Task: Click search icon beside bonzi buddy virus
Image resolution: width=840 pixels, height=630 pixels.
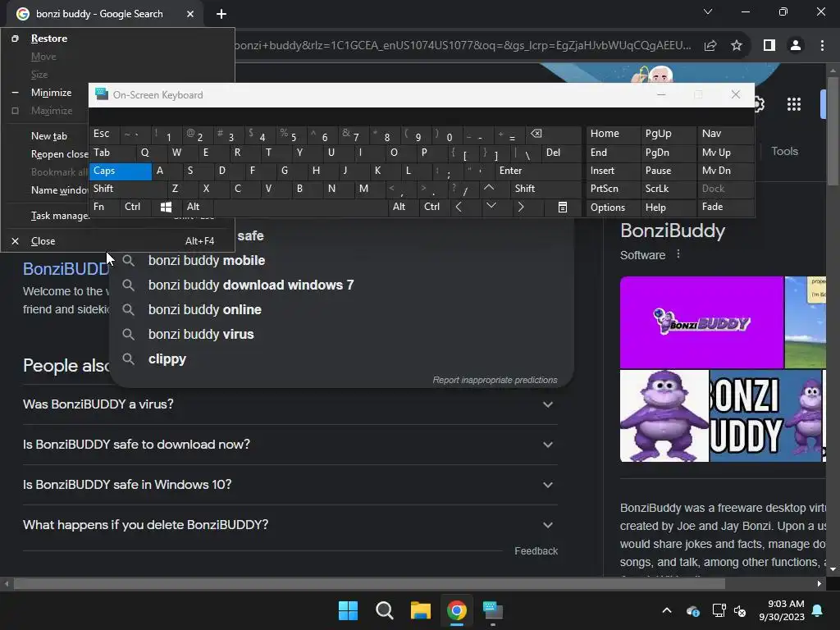Action: tap(129, 335)
